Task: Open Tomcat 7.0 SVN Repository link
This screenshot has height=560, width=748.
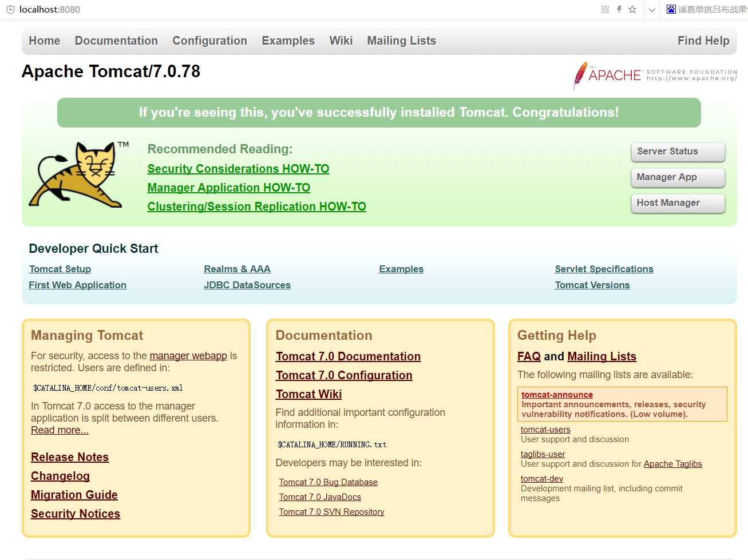Action: 332,512
